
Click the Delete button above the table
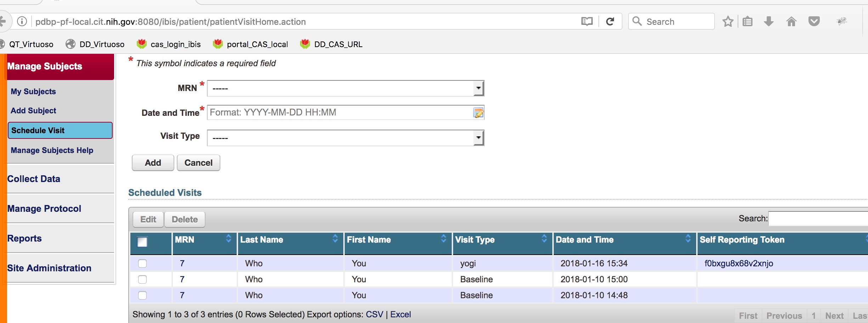[185, 219]
